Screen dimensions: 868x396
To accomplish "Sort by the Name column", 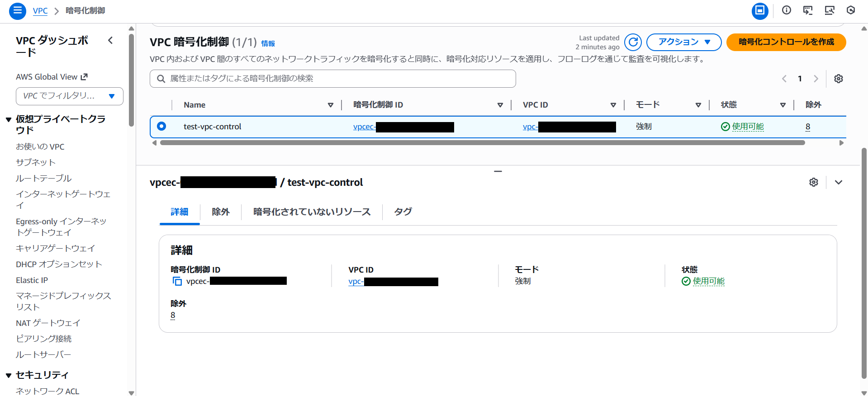I will 331,105.
